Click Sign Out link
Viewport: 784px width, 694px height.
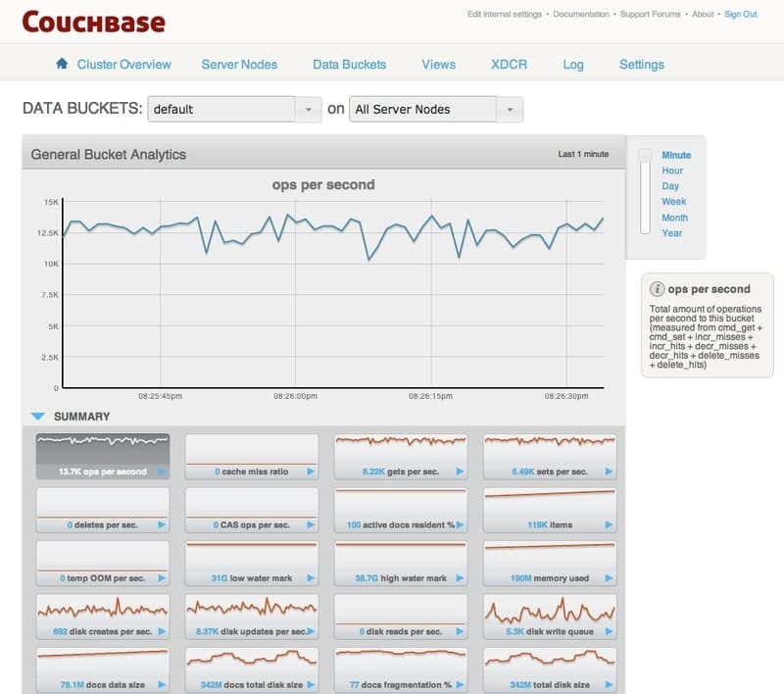741,14
